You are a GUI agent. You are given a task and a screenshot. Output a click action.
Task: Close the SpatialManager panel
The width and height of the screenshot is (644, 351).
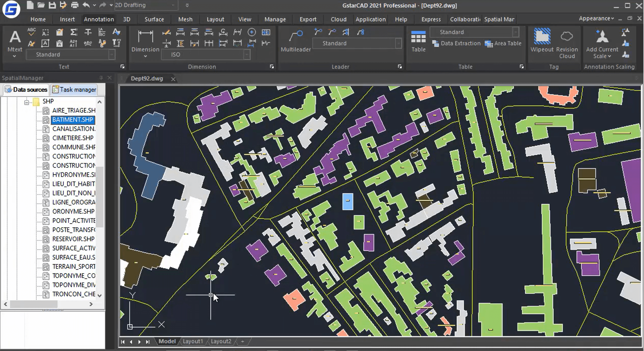(110, 78)
